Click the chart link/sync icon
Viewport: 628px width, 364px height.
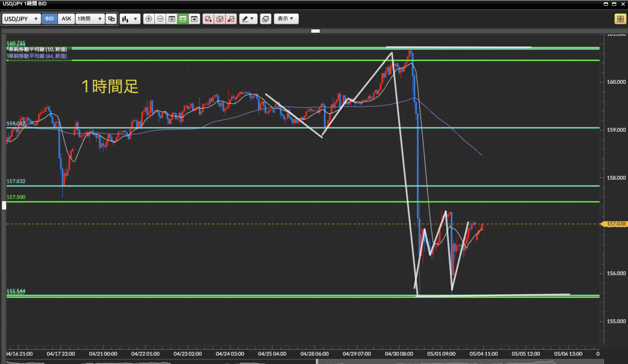tap(111, 19)
